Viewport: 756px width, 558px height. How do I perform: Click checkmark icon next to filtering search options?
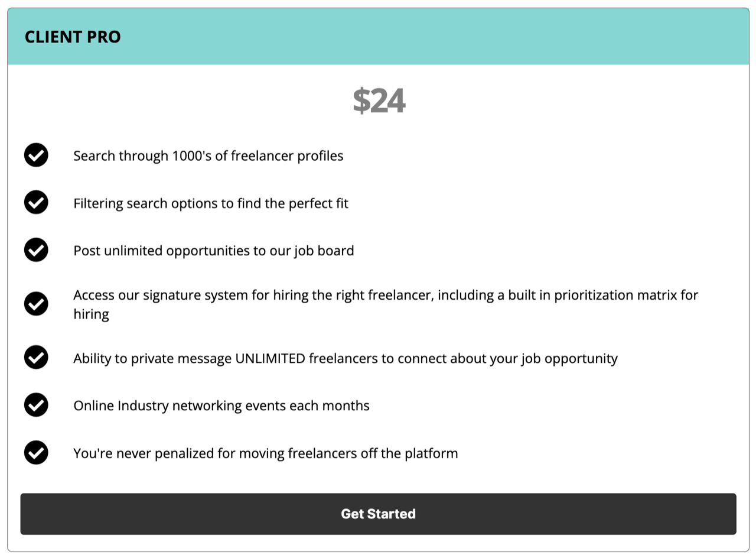(x=36, y=203)
